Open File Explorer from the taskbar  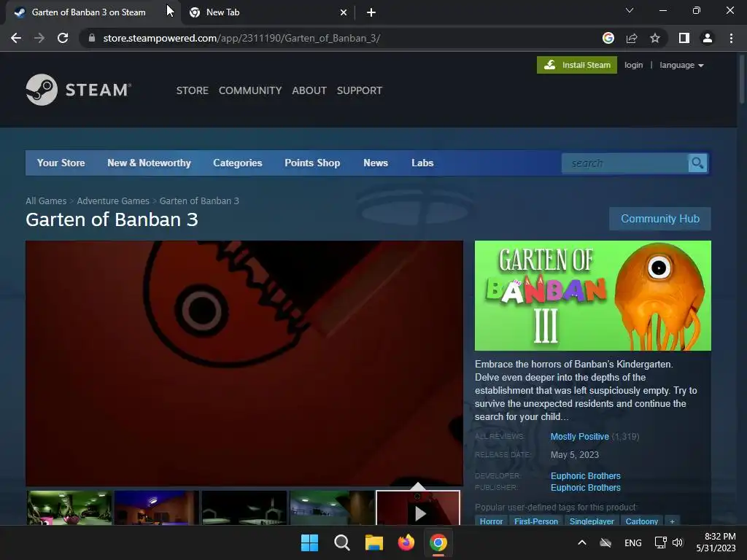click(374, 542)
